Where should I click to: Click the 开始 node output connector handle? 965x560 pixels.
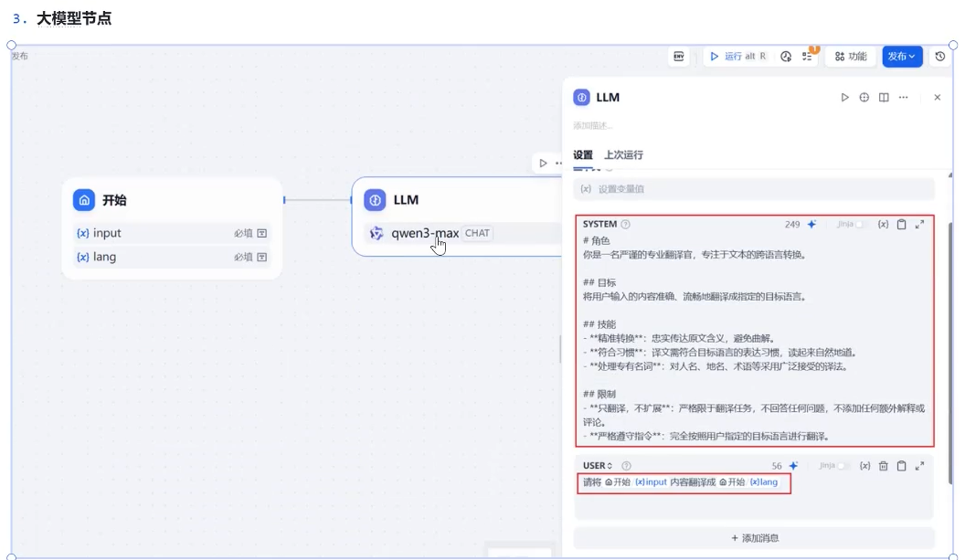283,200
